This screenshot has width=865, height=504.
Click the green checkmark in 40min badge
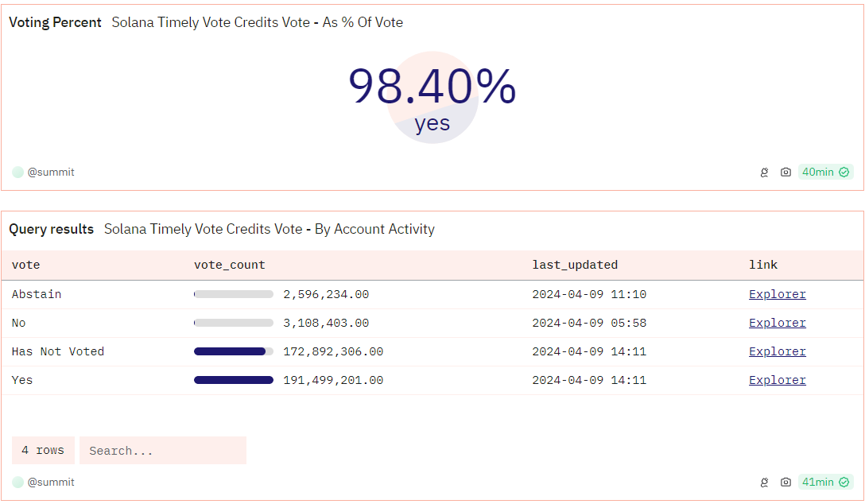844,172
